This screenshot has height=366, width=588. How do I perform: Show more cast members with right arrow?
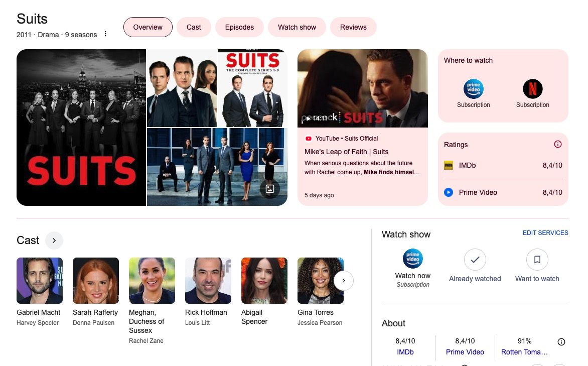[343, 281]
